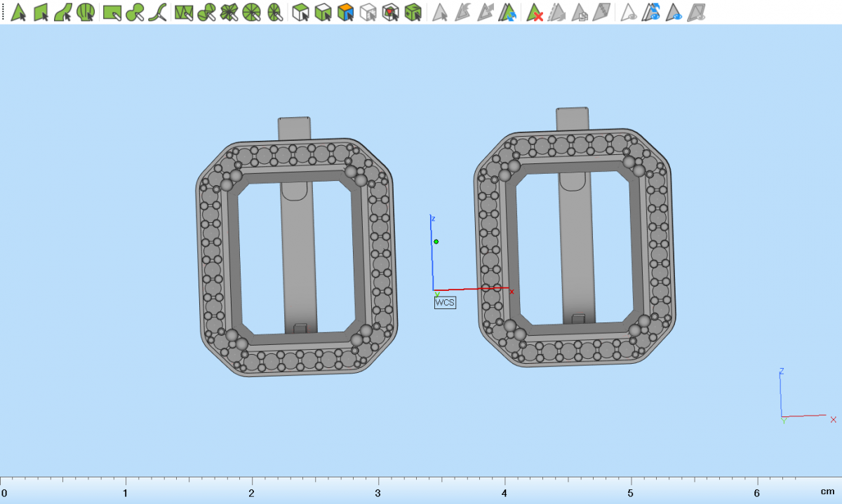
Task: Click the cube icon with red center
Action: [x=391, y=12]
